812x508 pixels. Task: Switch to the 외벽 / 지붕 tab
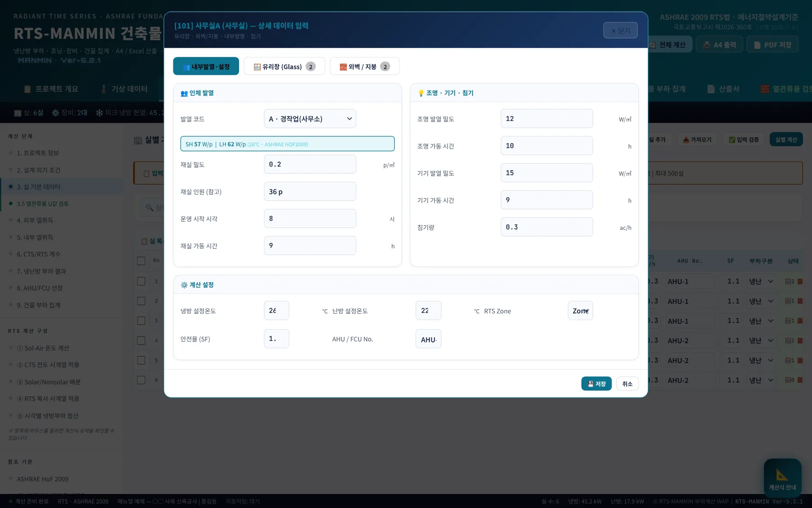point(364,66)
